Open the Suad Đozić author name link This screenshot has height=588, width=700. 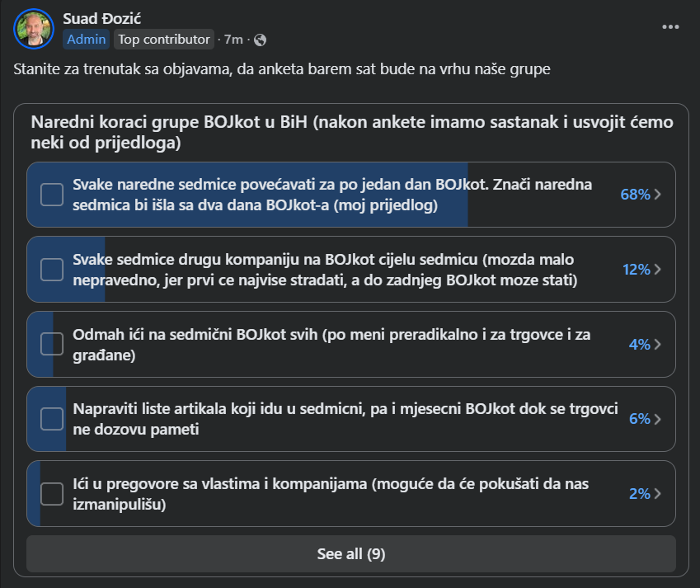(x=101, y=19)
